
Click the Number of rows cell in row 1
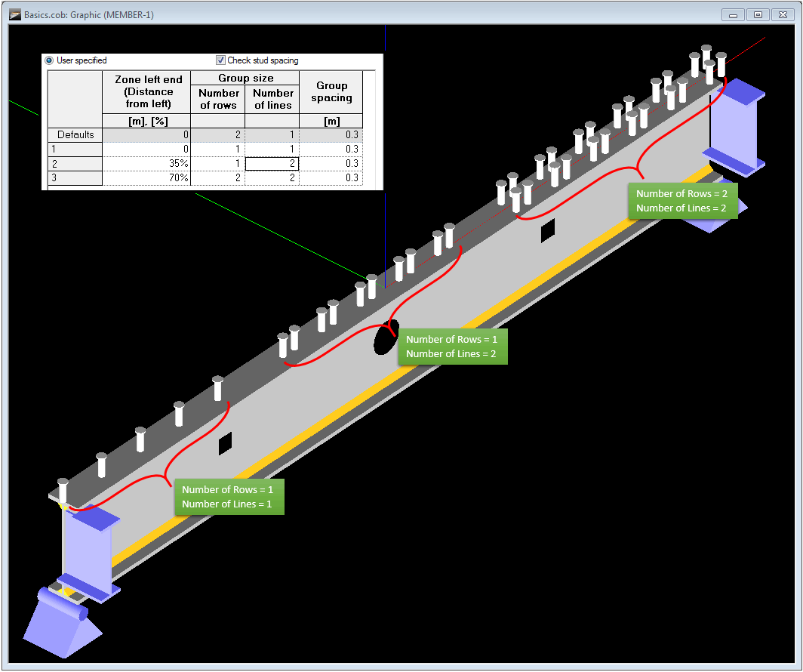[x=218, y=149]
